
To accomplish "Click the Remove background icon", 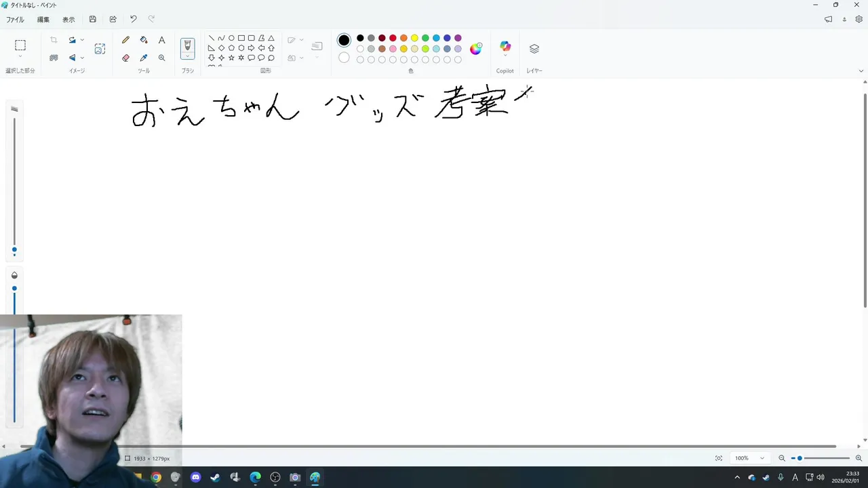I will [54, 58].
